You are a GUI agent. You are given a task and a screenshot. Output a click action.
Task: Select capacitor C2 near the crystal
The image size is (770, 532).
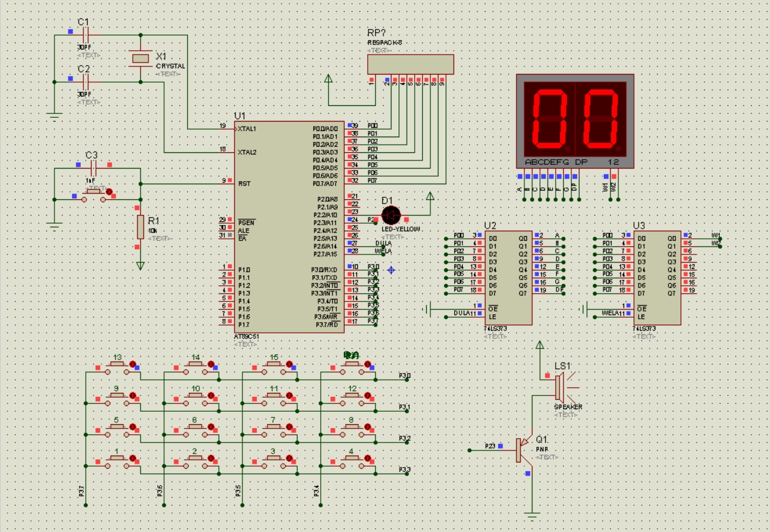pyautogui.click(x=86, y=81)
